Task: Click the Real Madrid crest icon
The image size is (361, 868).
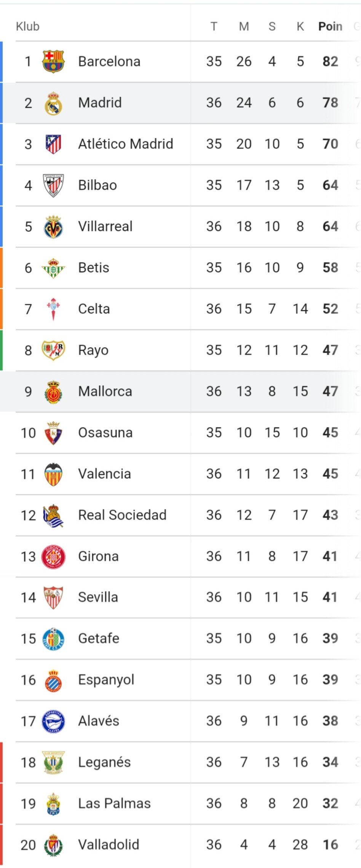Action: point(53,103)
